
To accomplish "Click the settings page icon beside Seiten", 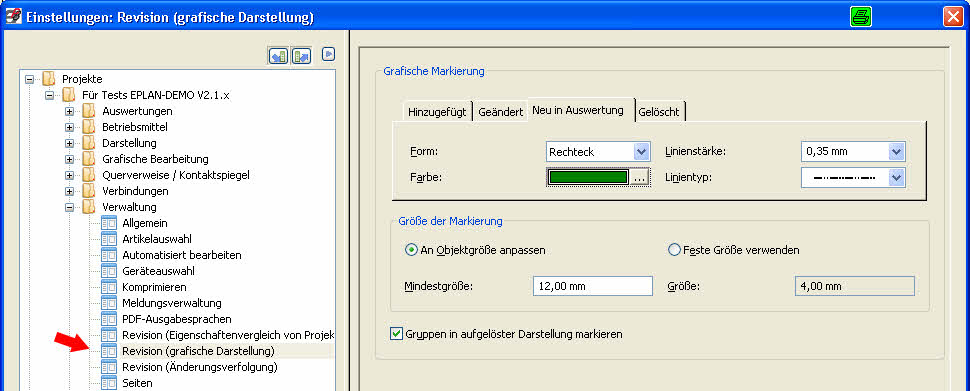I will pyautogui.click(x=108, y=383).
